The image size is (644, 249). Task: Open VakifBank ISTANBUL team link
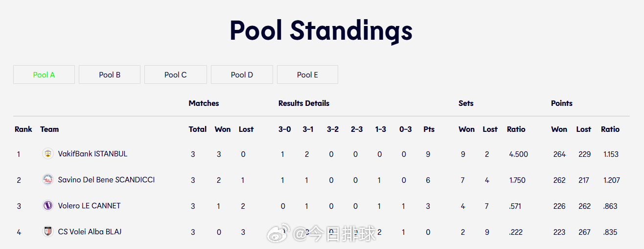(92, 154)
